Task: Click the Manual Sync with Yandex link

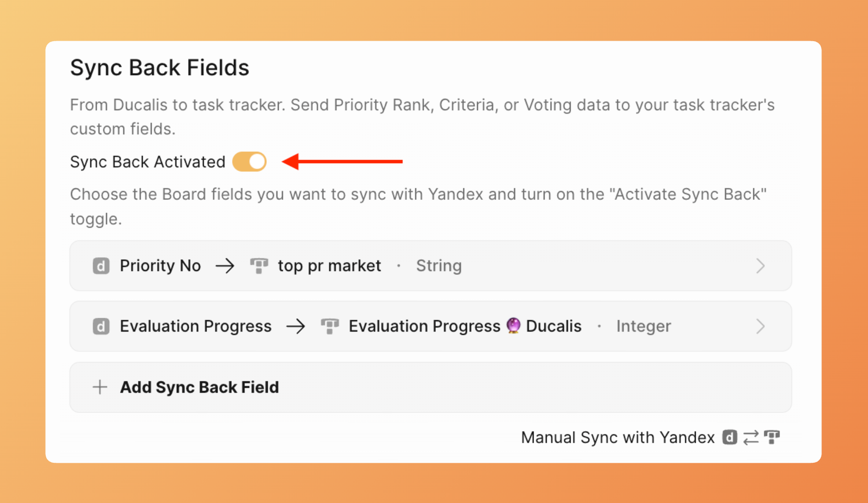Action: pyautogui.click(x=618, y=438)
